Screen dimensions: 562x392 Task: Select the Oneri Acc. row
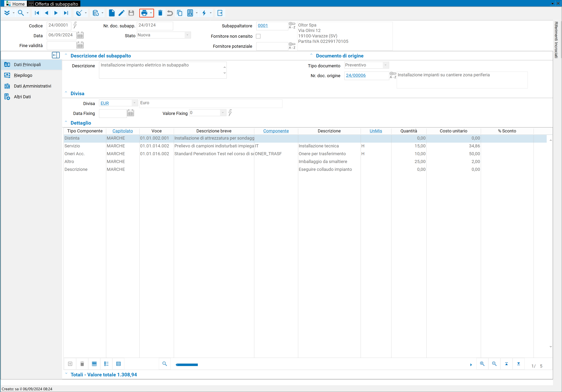(x=305, y=154)
